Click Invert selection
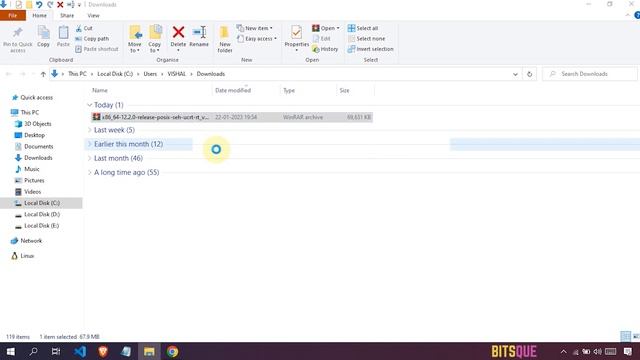The height and width of the screenshot is (360, 640). pyautogui.click(x=371, y=49)
